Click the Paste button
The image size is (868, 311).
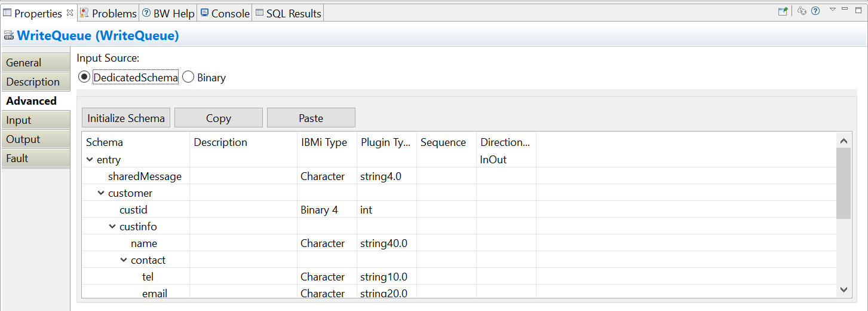coord(311,118)
